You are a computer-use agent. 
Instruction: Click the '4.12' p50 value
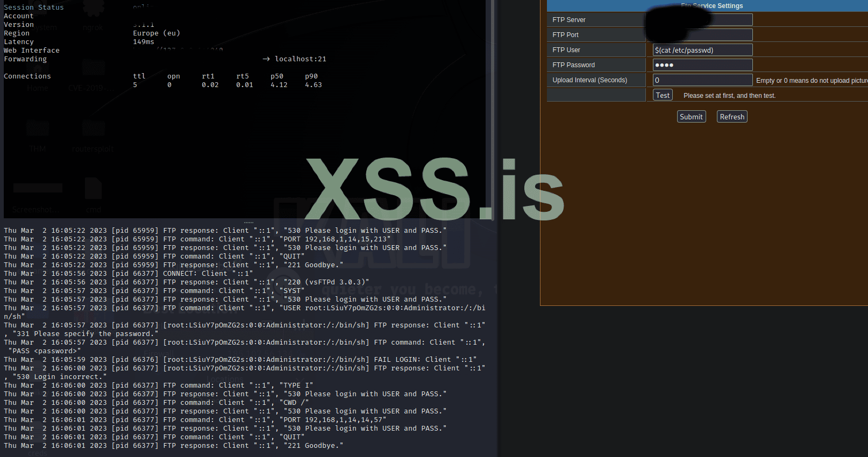pyautogui.click(x=279, y=85)
